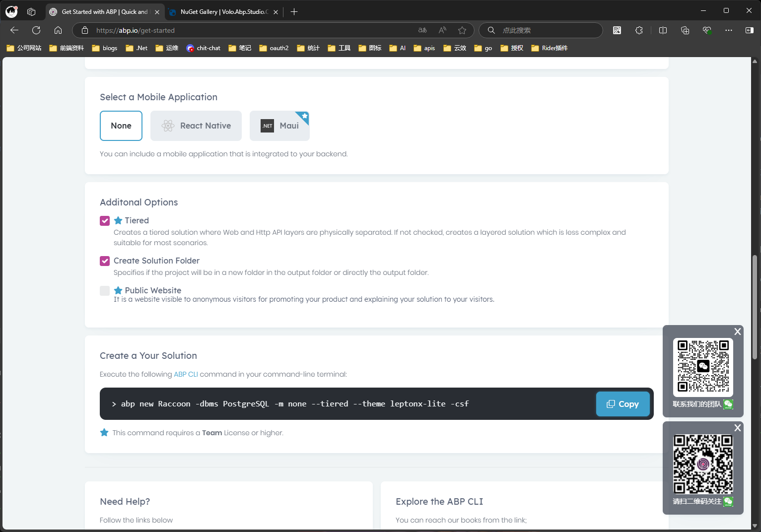This screenshot has width=761, height=532.
Task: Open the blogs bookmark folder
Action: [x=105, y=48]
